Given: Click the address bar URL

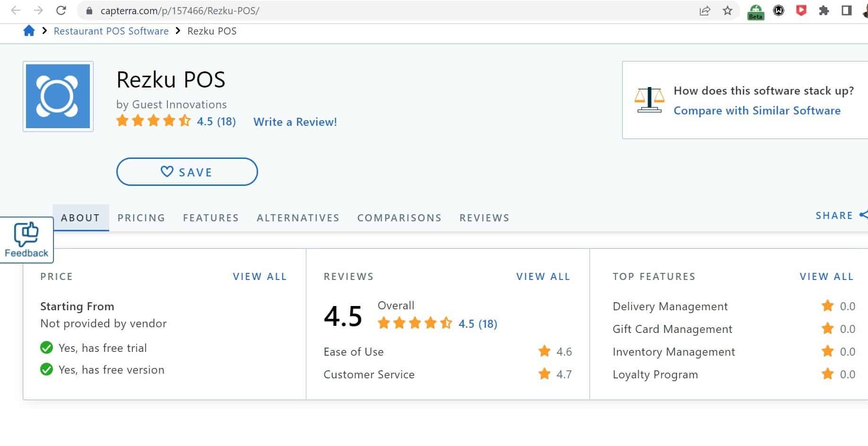Looking at the screenshot, I should [x=180, y=10].
